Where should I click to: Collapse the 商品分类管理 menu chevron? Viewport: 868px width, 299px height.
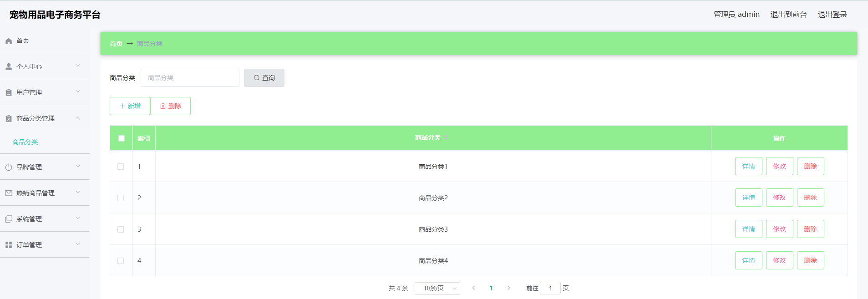point(78,117)
